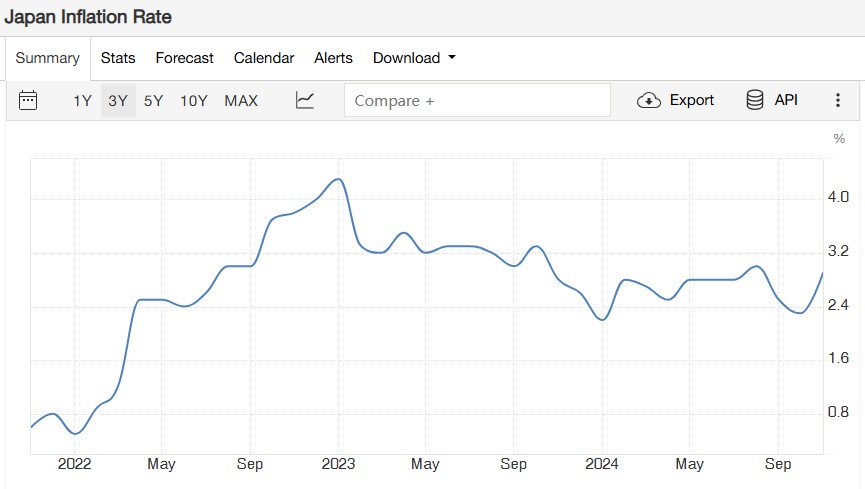
Task: Open the three-dot more options menu
Action: pos(837,100)
